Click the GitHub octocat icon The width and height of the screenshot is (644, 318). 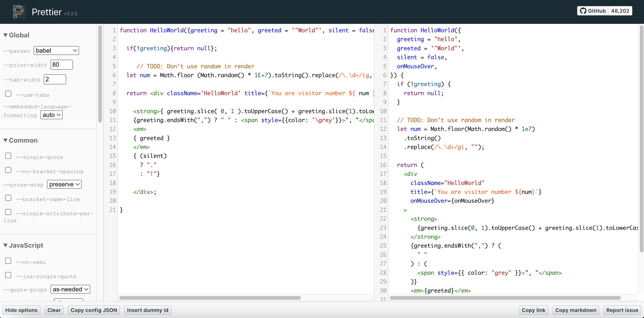(x=583, y=11)
